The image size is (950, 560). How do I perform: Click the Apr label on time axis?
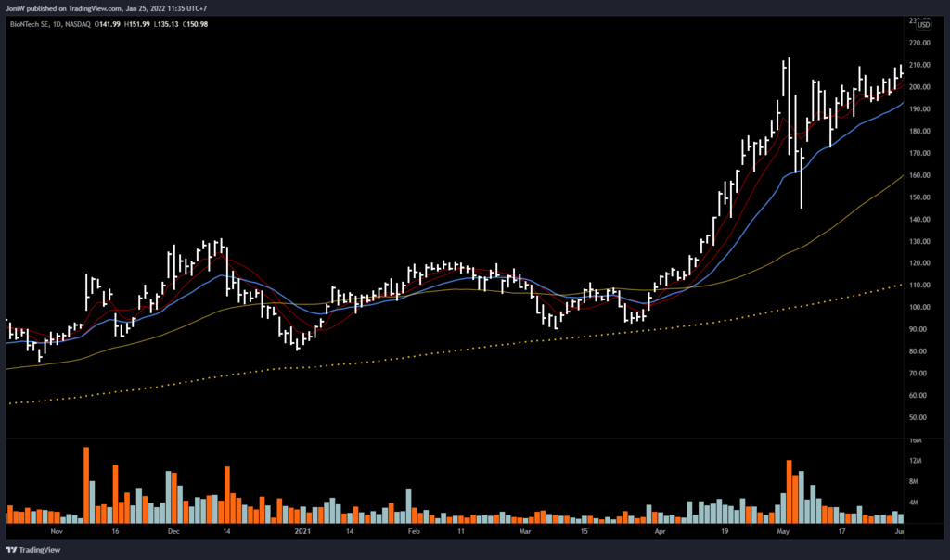pos(660,532)
